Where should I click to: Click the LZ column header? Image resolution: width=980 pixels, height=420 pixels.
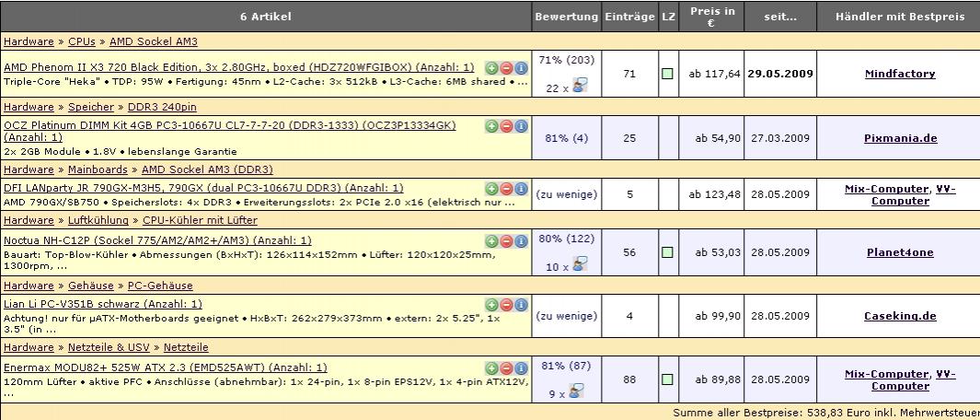[668, 17]
